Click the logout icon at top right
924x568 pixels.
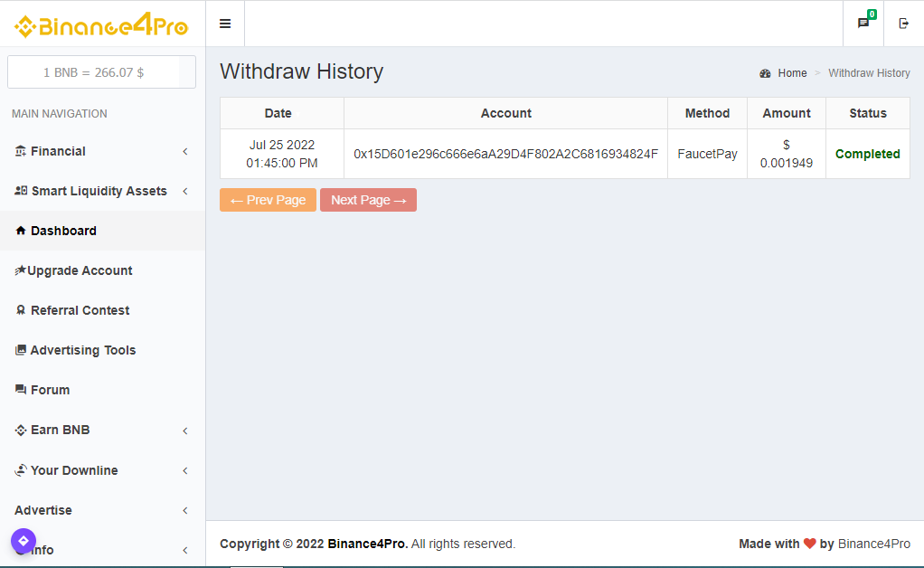(x=903, y=24)
